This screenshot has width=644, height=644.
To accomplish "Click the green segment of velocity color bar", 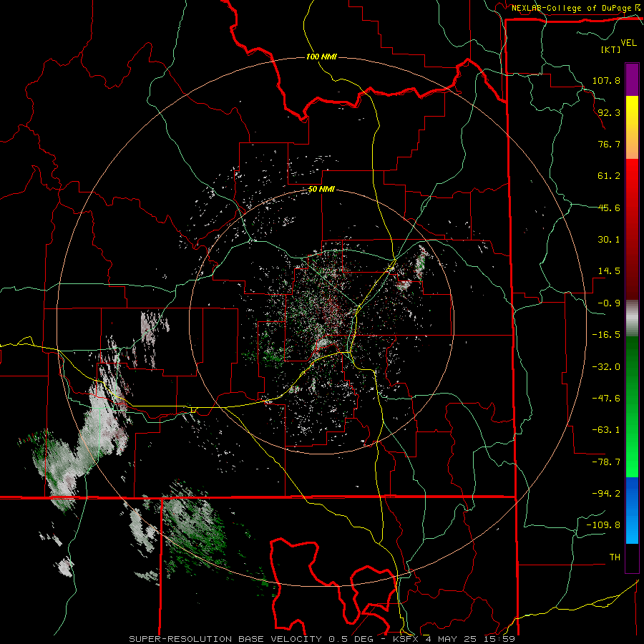I will pyautogui.click(x=632, y=406).
